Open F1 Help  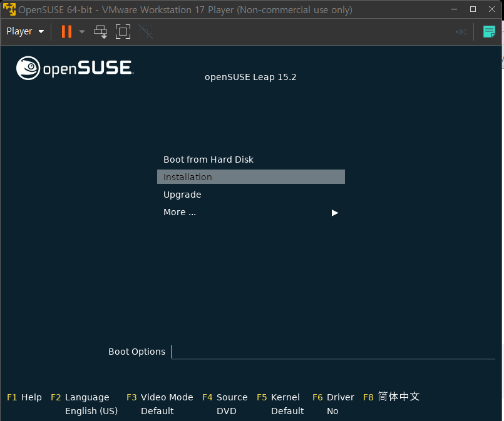[x=24, y=397]
